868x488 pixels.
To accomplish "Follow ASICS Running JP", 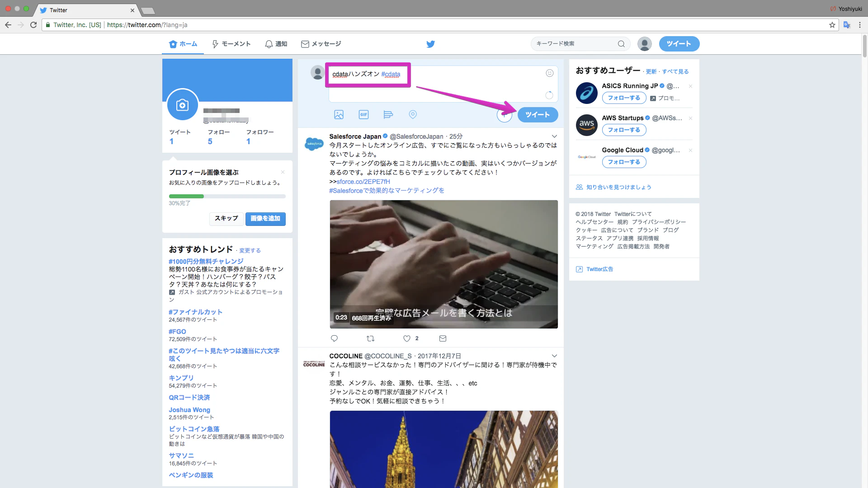I will point(624,98).
